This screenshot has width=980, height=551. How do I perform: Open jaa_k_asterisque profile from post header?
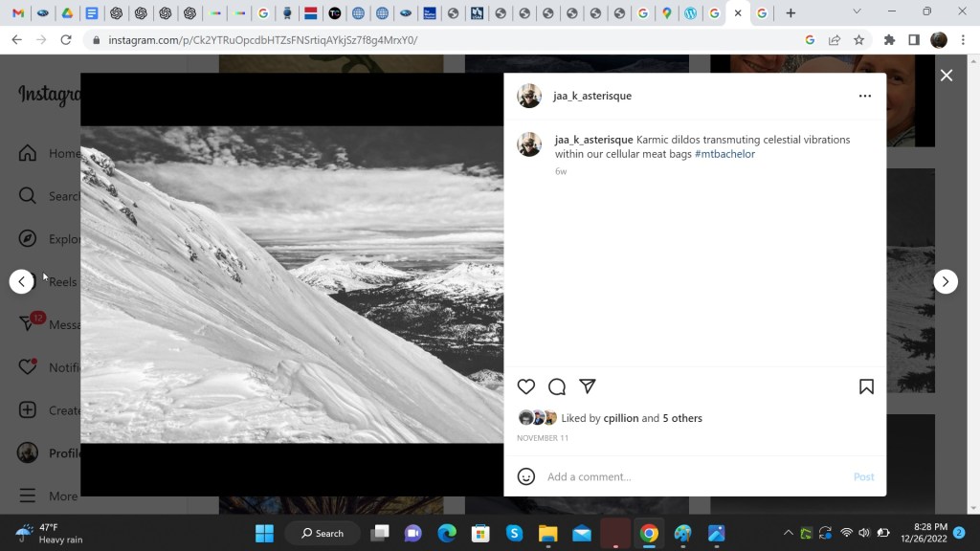pos(593,96)
